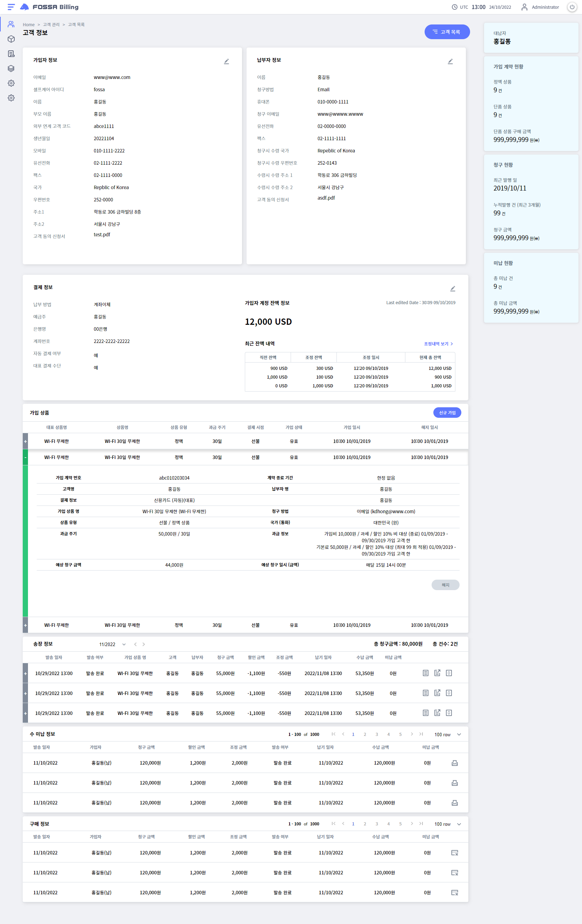Viewport: 582px width, 924px height.
Task: Edit 납부자 정보 with pencil icon
Action: [x=450, y=62]
